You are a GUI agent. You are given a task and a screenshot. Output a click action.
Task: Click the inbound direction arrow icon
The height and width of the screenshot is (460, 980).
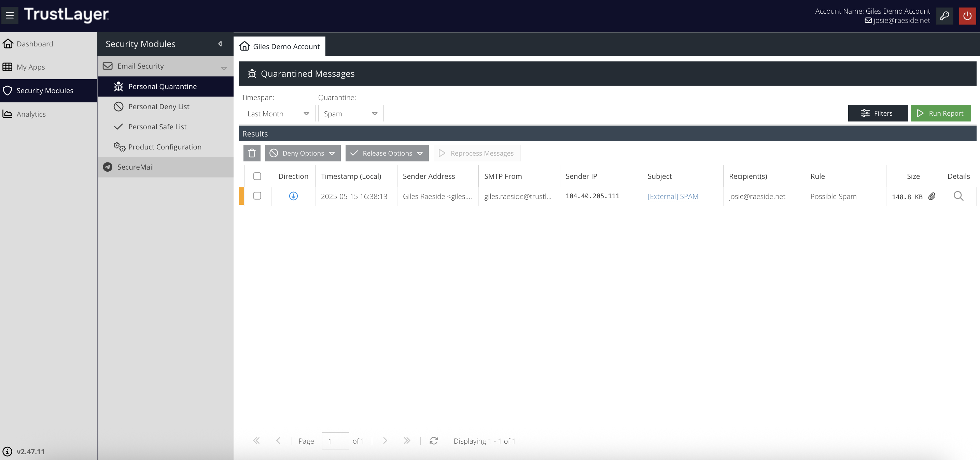(293, 196)
